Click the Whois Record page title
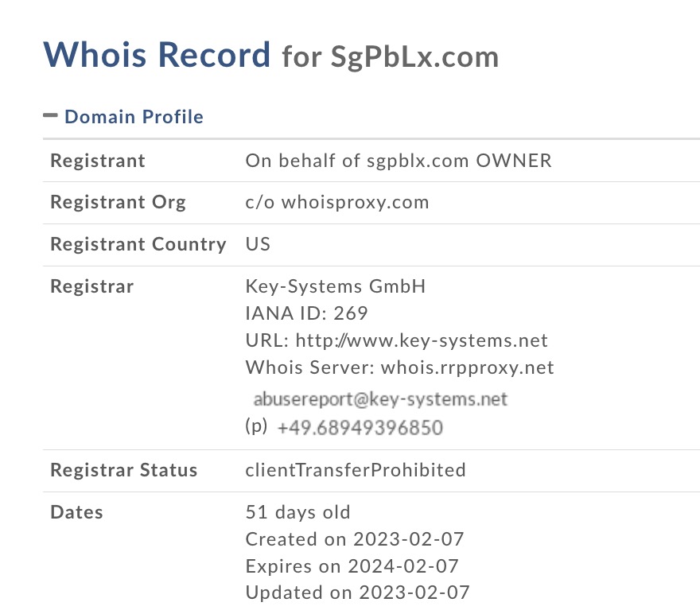700x614 pixels. click(x=157, y=54)
